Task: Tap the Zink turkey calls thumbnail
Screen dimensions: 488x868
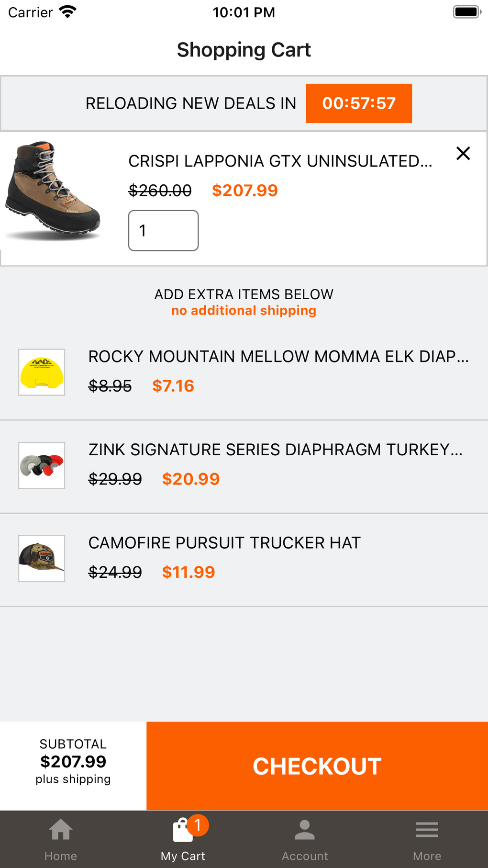Action: click(42, 465)
